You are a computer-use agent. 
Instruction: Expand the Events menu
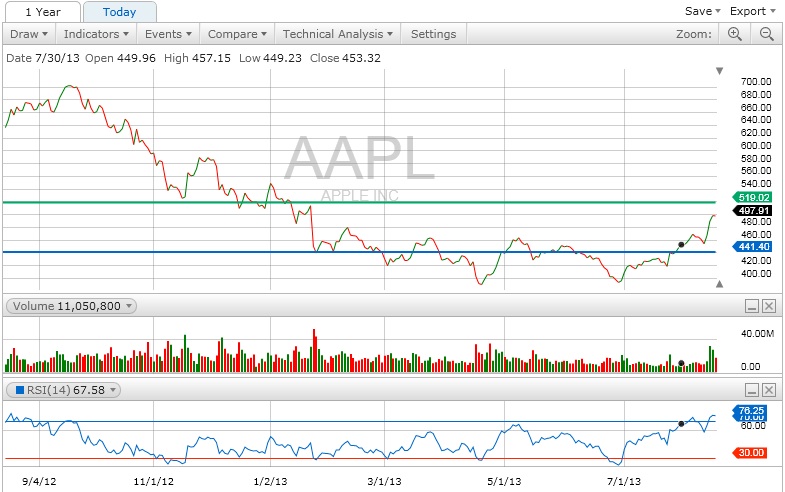tap(168, 34)
